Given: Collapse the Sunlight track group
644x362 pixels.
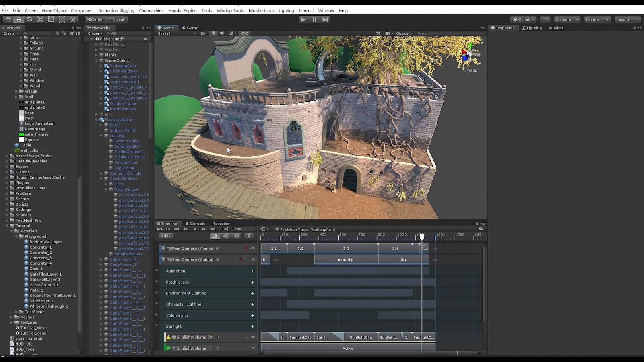Looking at the screenshot, I should tap(157, 326).
